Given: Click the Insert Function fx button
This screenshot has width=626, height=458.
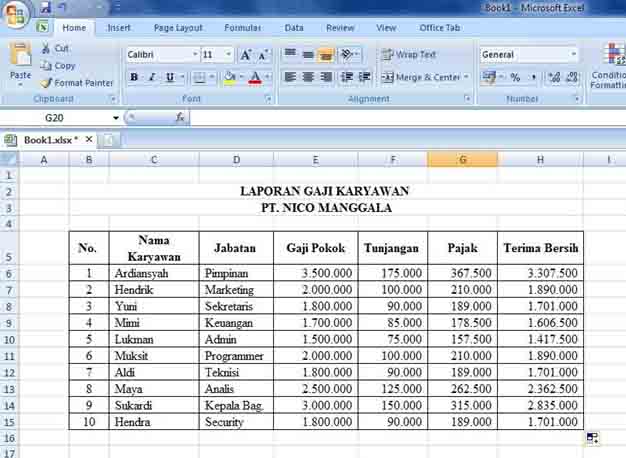Looking at the screenshot, I should [x=180, y=117].
